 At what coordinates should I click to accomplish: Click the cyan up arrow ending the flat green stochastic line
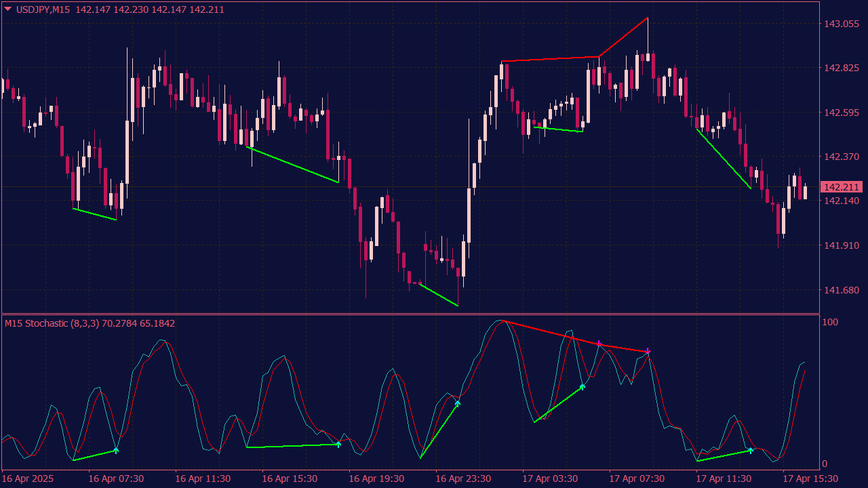(338, 445)
